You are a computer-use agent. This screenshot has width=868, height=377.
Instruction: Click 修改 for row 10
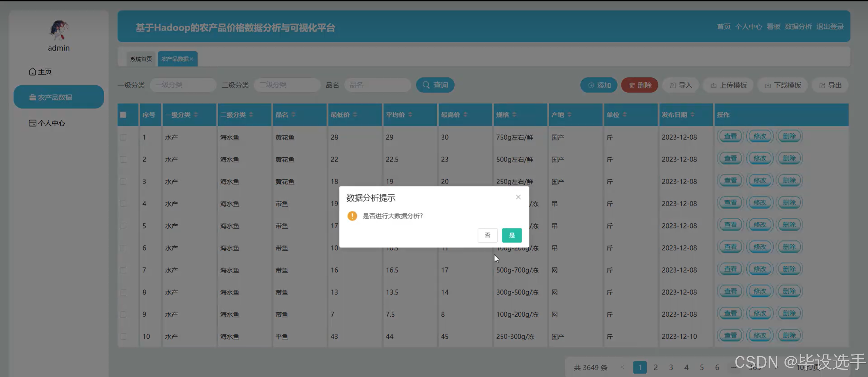[759, 336]
